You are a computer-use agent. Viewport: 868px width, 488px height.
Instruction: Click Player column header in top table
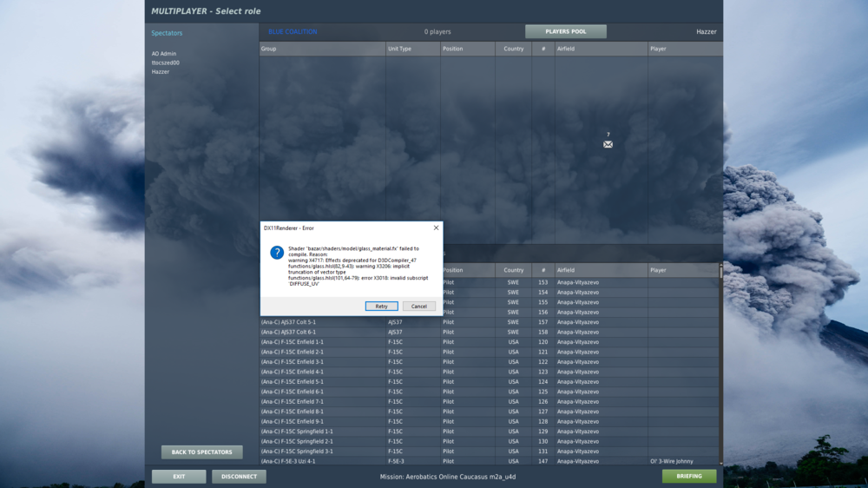(686, 49)
